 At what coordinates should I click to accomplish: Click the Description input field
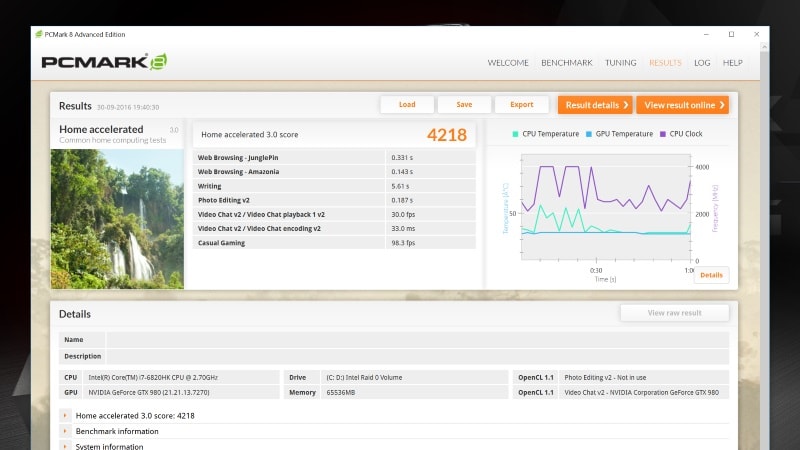coord(418,356)
